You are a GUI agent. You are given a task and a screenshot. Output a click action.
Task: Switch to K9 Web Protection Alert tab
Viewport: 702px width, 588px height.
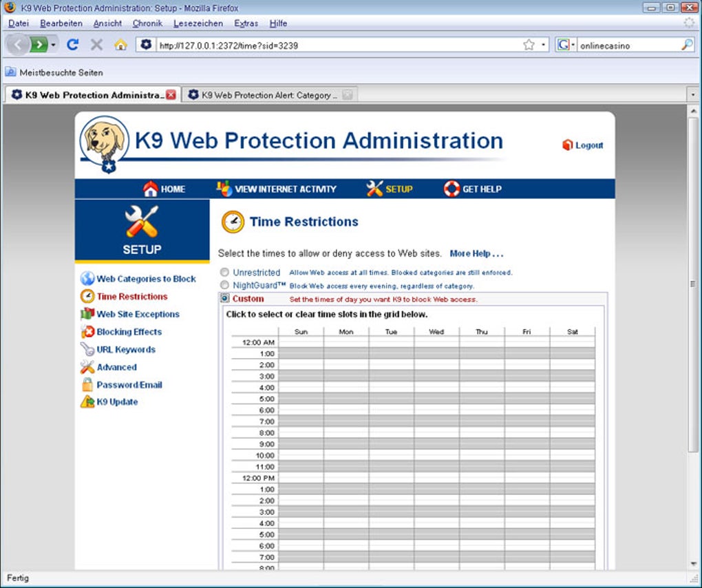click(x=270, y=95)
